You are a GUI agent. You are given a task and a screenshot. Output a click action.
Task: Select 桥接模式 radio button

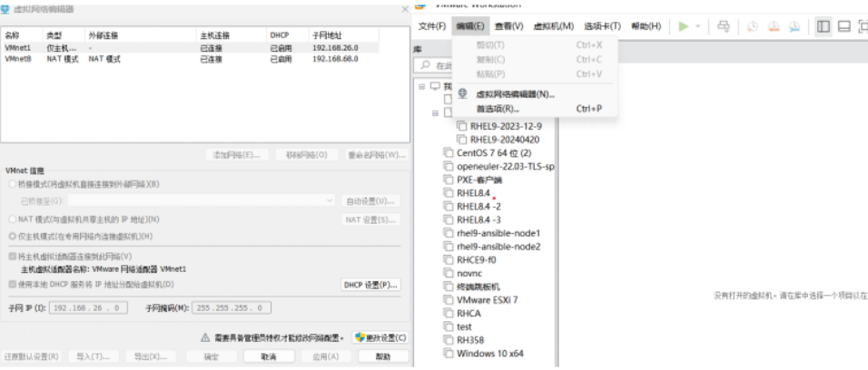click(x=13, y=184)
